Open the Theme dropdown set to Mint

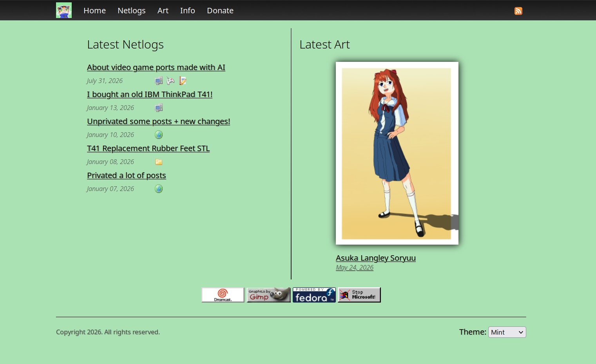pos(507,332)
